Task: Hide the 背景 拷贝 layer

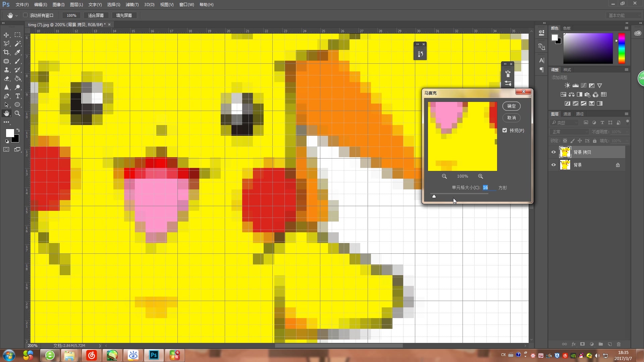Action: pos(553,152)
